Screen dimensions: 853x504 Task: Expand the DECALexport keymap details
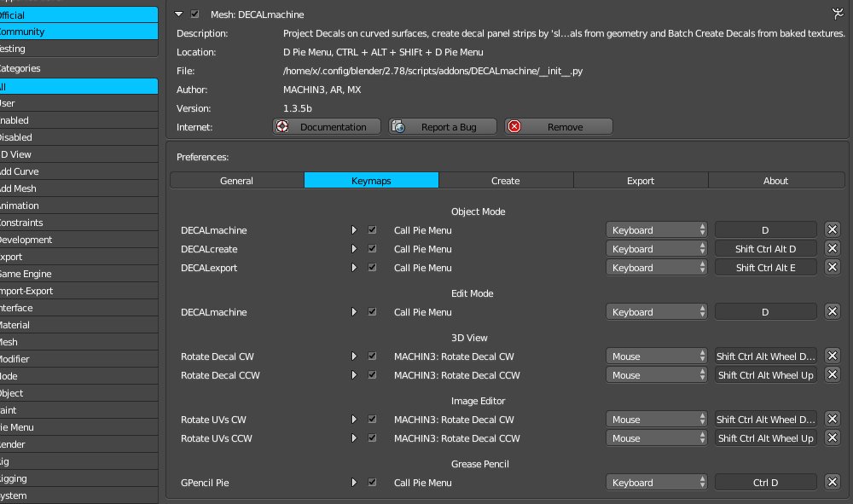[x=354, y=268]
